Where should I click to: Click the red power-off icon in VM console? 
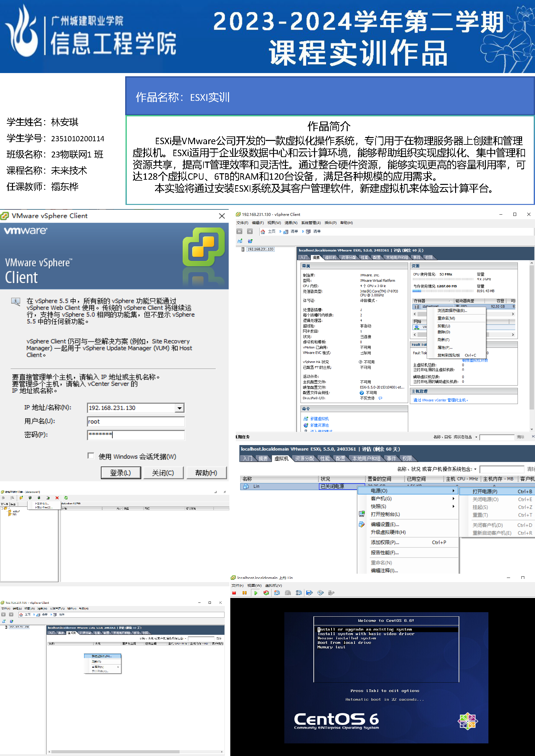pos(234,593)
